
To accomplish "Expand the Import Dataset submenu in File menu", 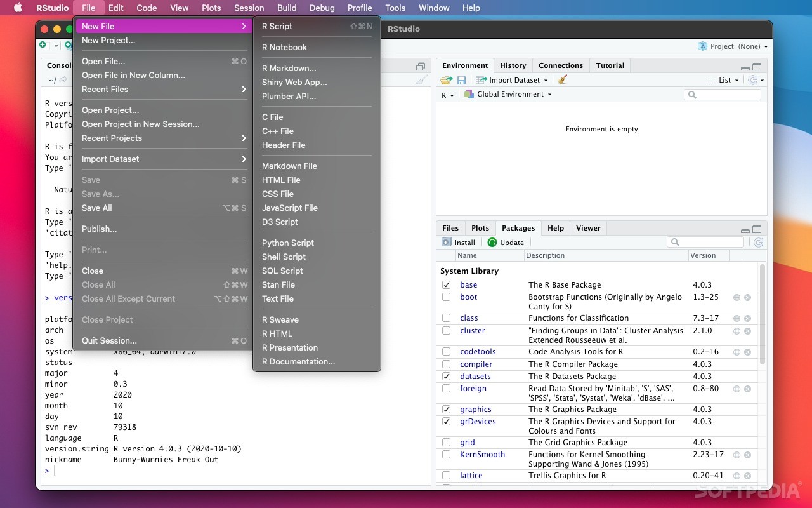I will pos(164,159).
